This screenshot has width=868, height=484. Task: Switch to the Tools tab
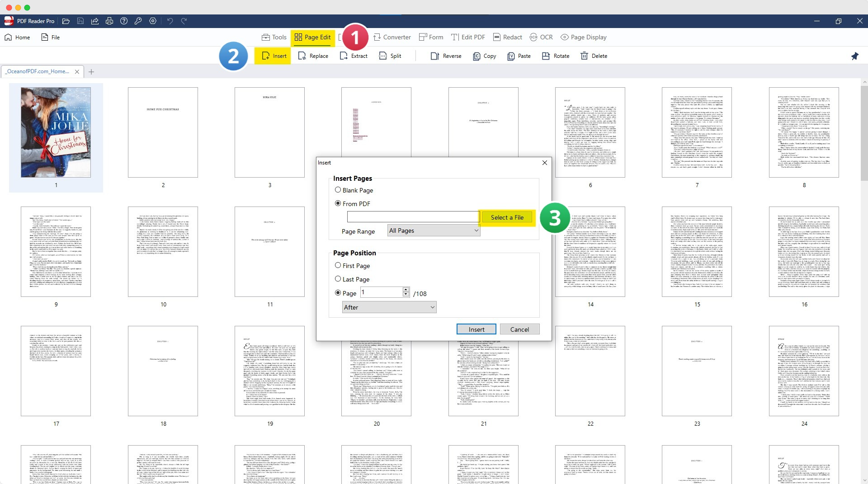coord(274,38)
